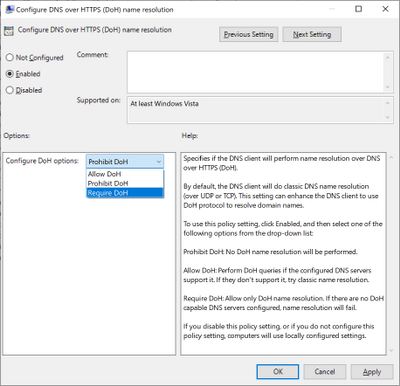Maximize the dialog window
Screen dimensions: 400x386
pyautogui.click(x=358, y=9)
